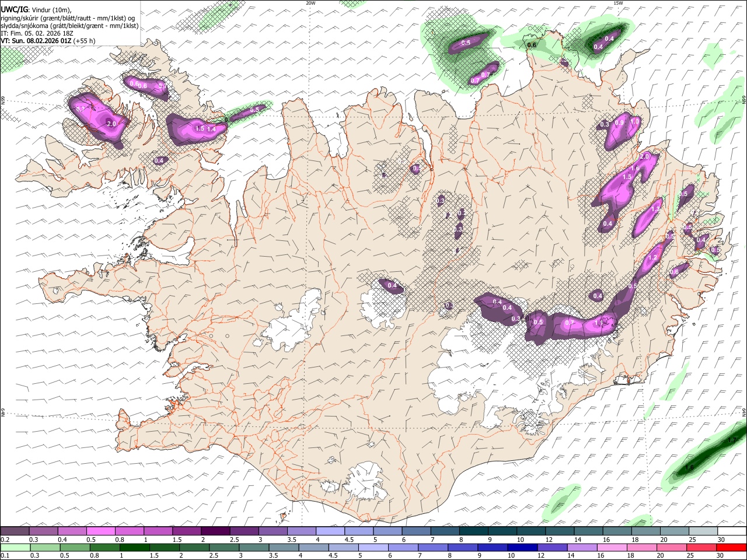Pick pale grey snow swatch between 25 and 30
The height and width of the screenshot is (560, 747).
pyautogui.click(x=703, y=531)
